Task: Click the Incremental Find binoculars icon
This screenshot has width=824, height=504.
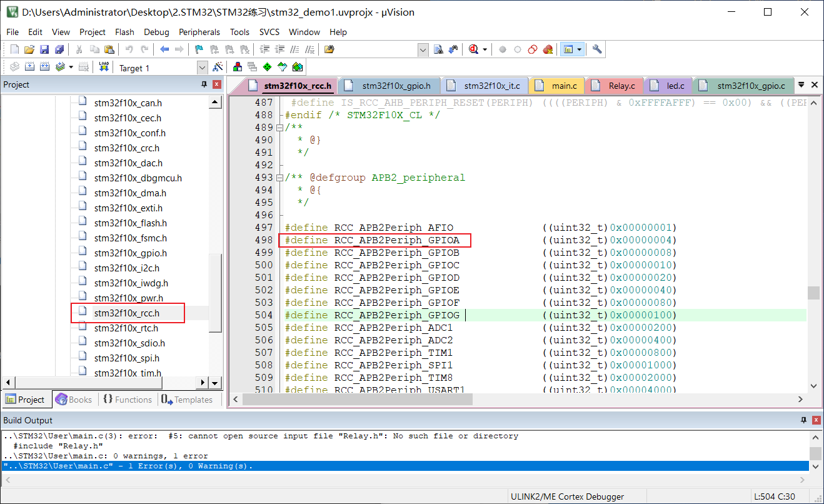Action: (453, 49)
